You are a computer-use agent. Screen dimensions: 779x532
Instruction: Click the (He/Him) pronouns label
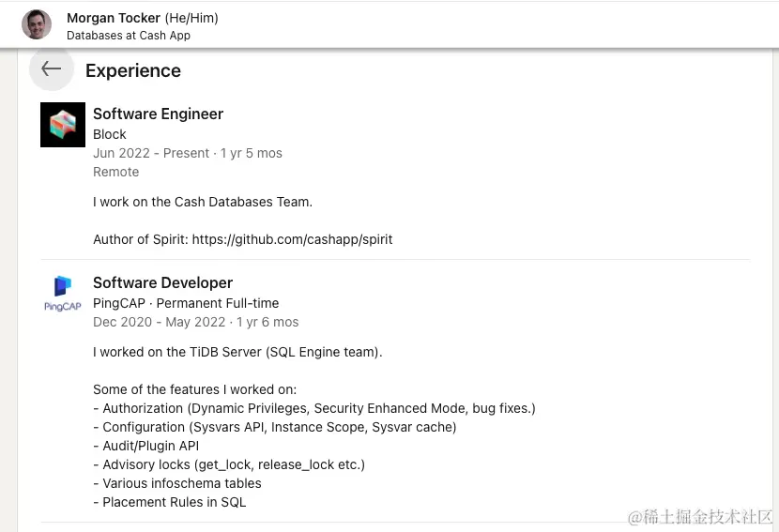click(x=191, y=18)
